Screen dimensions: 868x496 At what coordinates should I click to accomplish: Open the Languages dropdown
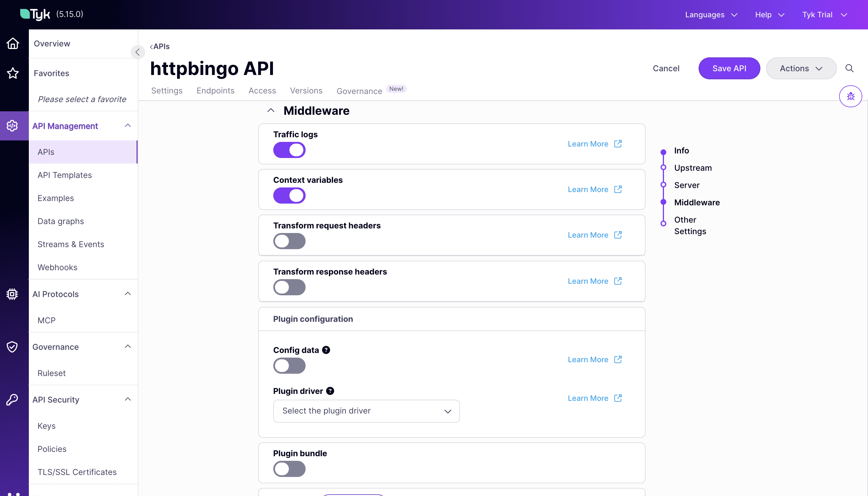(711, 15)
